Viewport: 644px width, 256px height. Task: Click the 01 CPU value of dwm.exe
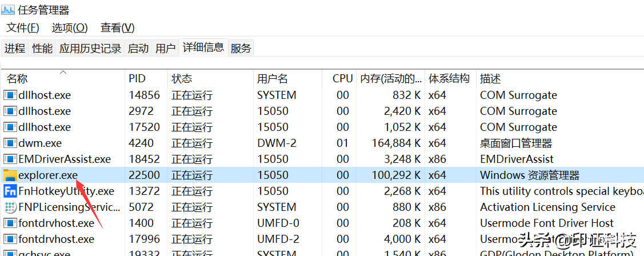pyautogui.click(x=342, y=143)
